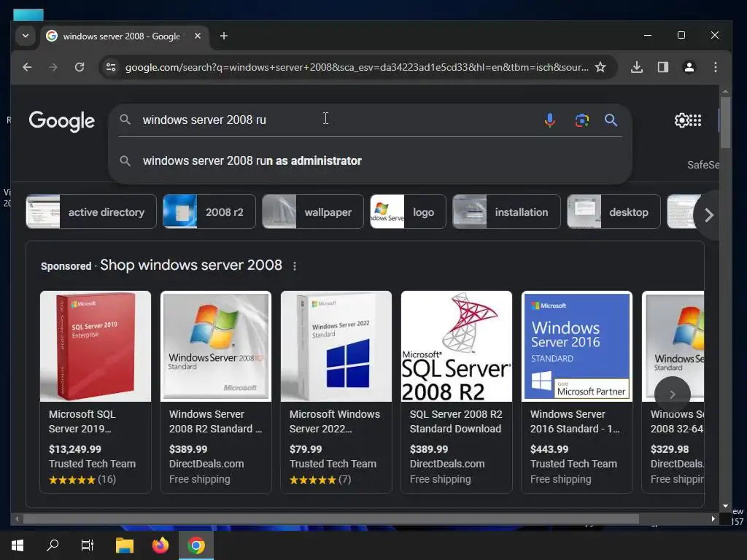This screenshot has width=747, height=560.
Task: Filter images by installation chip
Action: pyautogui.click(x=506, y=212)
